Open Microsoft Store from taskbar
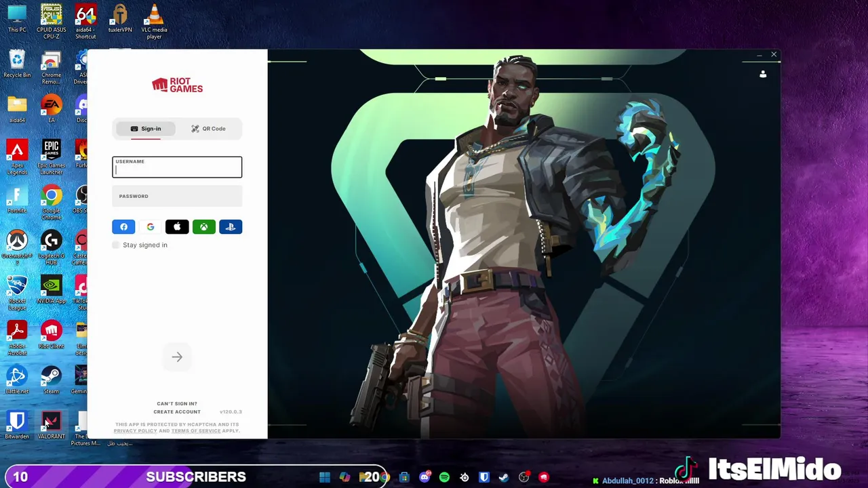 click(404, 478)
